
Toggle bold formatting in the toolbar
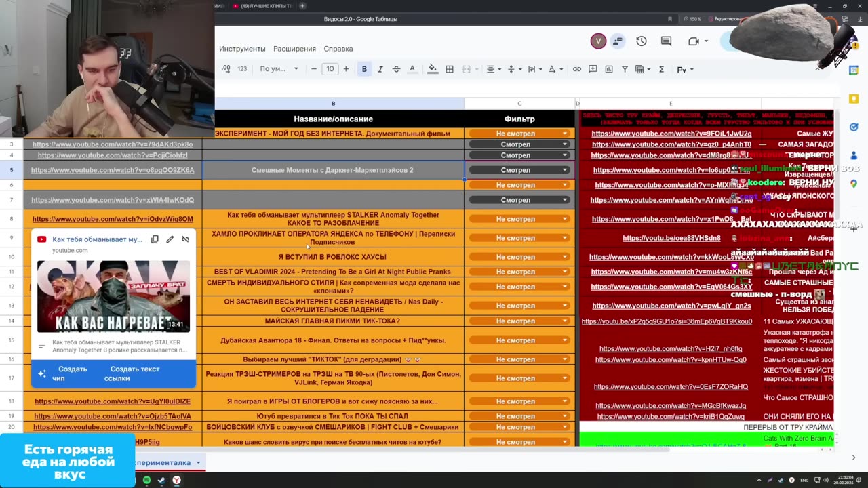(x=364, y=69)
